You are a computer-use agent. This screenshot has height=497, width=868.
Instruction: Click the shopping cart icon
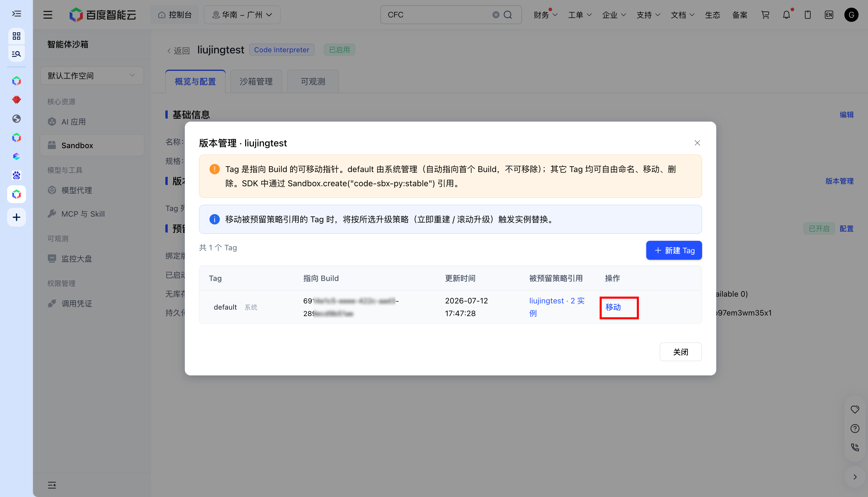coord(765,15)
